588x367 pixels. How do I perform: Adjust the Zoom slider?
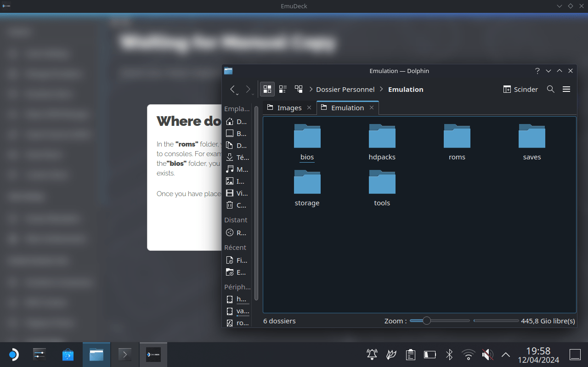point(440,321)
